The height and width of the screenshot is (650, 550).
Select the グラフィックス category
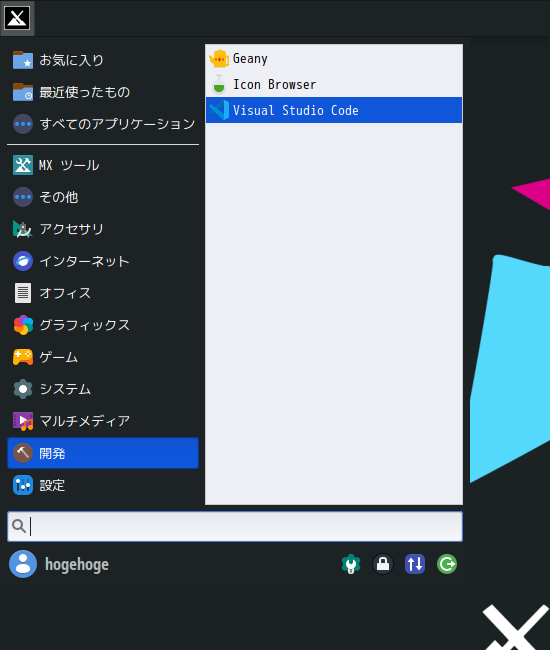(103, 325)
